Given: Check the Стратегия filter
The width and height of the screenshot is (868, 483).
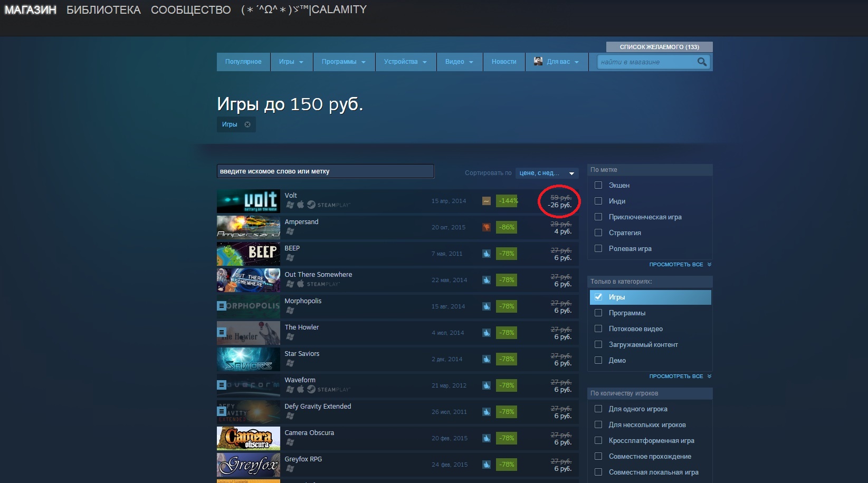Looking at the screenshot, I should pyautogui.click(x=598, y=233).
